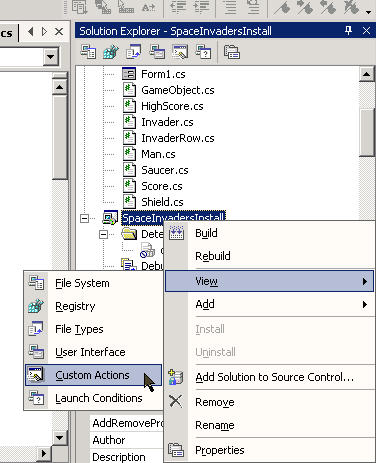Select the Author property row
Screen dimensions: 376x463
[127, 440]
